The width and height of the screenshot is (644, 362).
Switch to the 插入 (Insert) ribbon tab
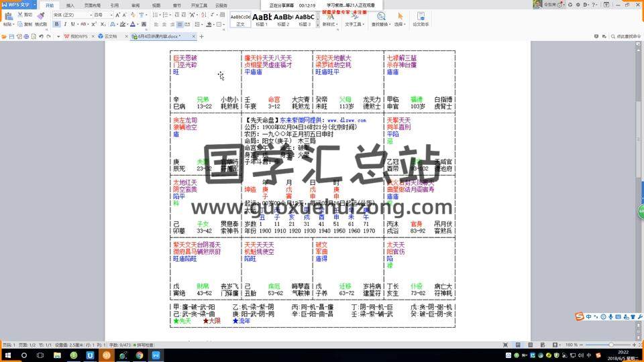point(70,5)
